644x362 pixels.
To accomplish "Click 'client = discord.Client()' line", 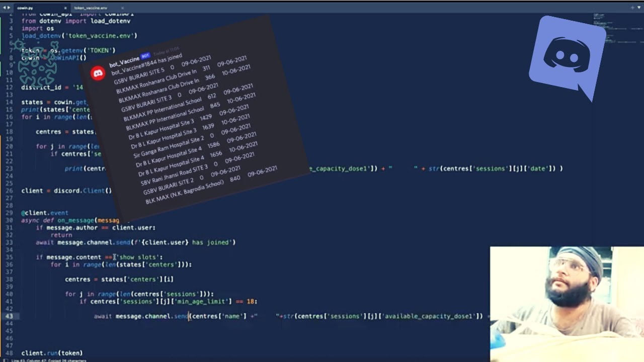I will point(66,191).
